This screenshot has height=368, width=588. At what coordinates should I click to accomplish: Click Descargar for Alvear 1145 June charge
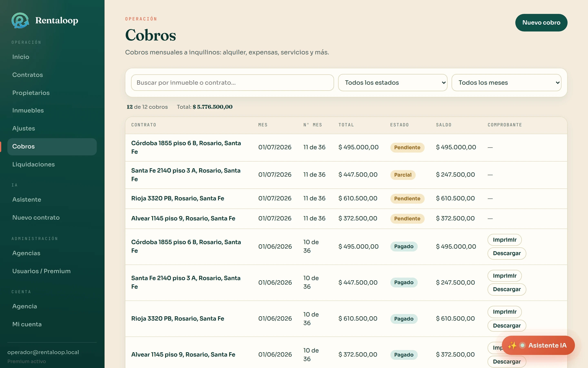507,362
